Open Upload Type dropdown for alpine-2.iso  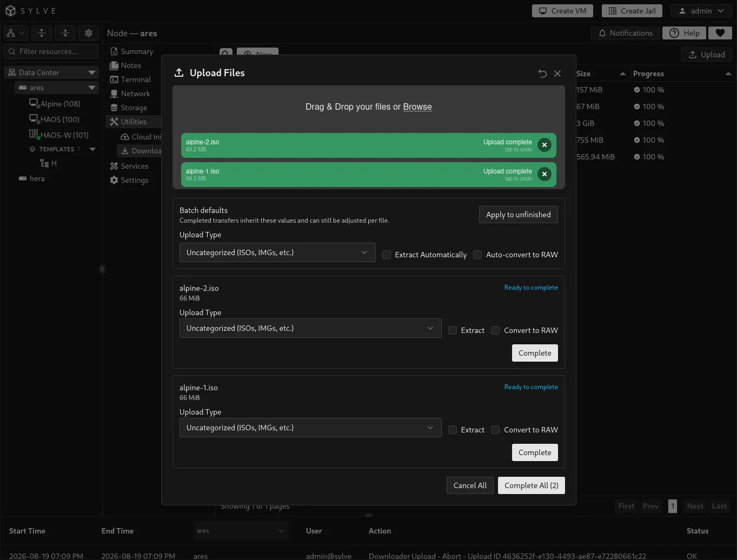pyautogui.click(x=310, y=328)
